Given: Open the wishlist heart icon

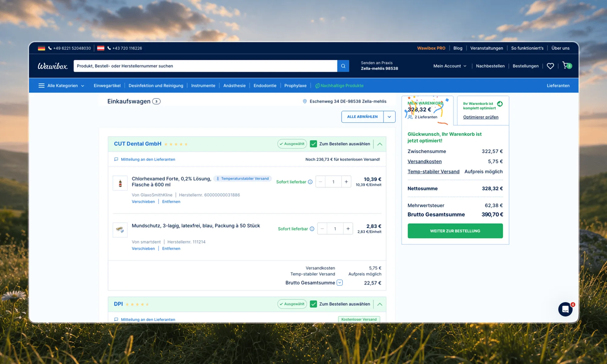Looking at the screenshot, I should pyautogui.click(x=550, y=66).
